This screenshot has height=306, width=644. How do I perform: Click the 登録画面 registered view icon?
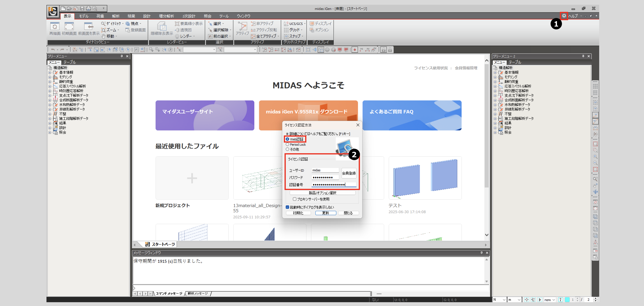[x=128, y=30]
